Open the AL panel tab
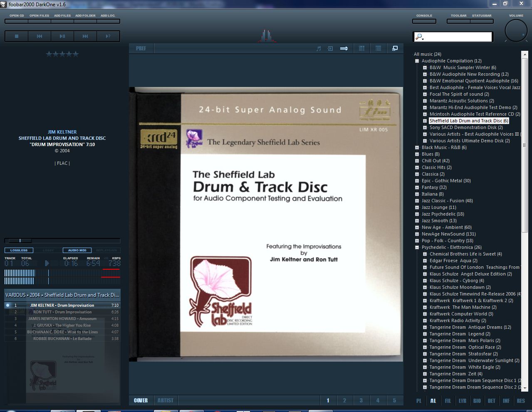The height and width of the screenshot is (412, 532). [433, 401]
